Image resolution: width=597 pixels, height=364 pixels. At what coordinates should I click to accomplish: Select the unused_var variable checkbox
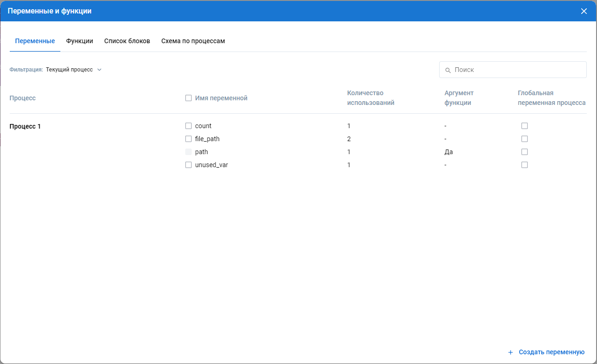click(x=188, y=165)
